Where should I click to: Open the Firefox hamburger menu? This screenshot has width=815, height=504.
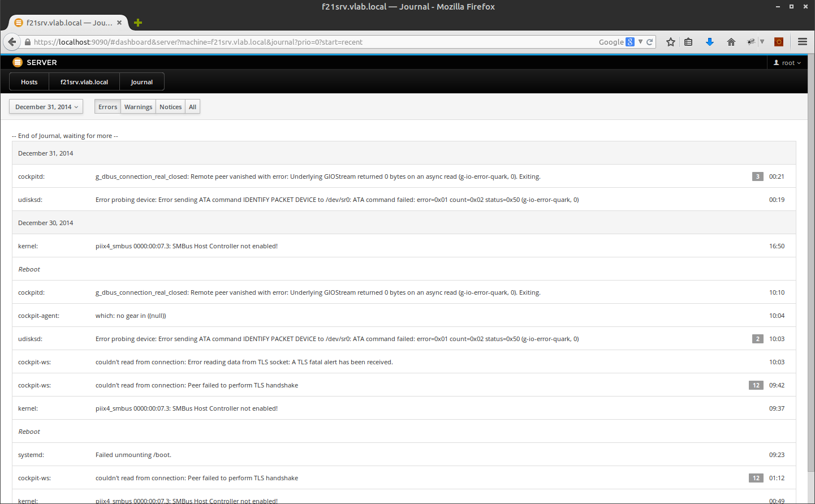tap(802, 42)
